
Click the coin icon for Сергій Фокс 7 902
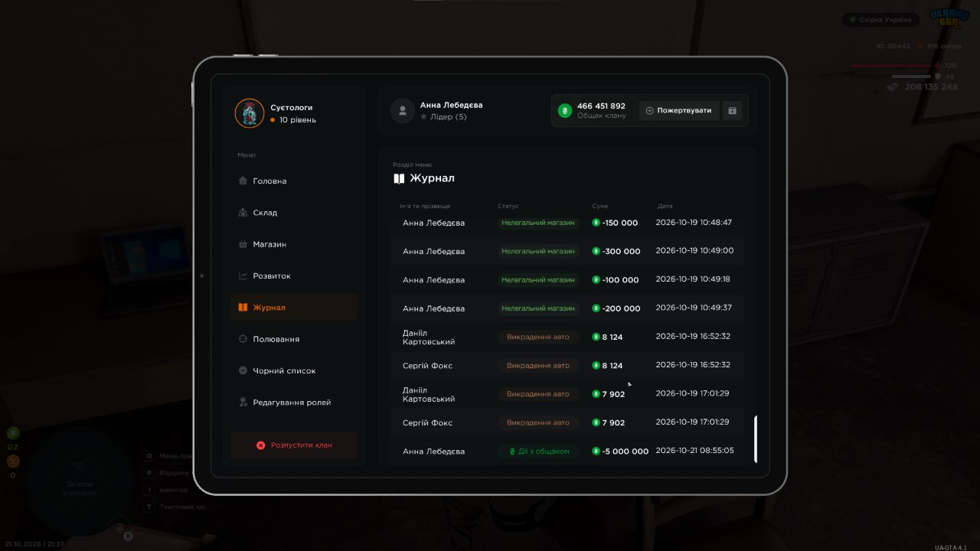click(x=596, y=423)
